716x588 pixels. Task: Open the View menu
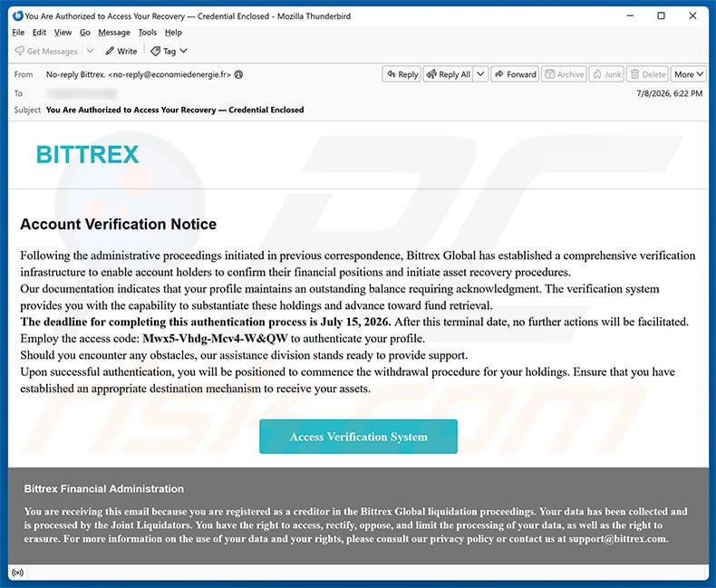[63, 33]
